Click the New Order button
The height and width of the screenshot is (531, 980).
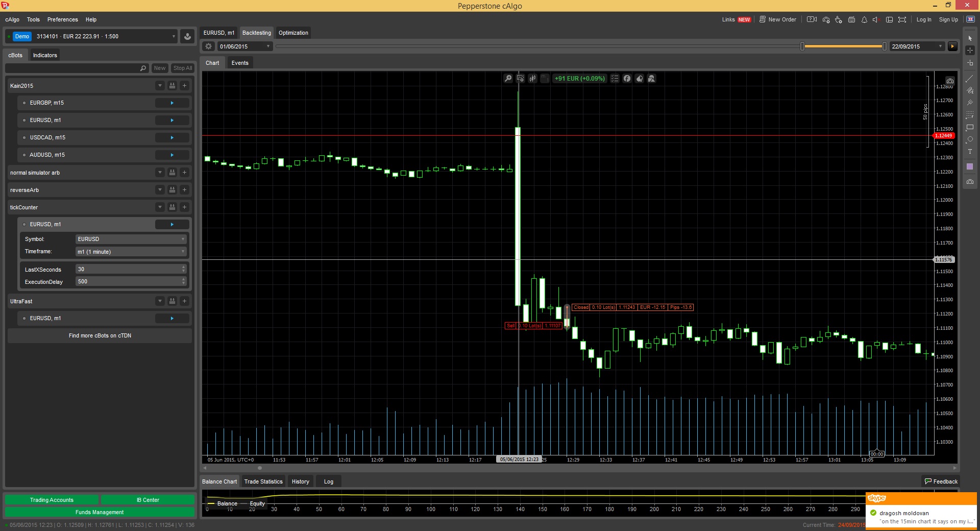coord(778,19)
